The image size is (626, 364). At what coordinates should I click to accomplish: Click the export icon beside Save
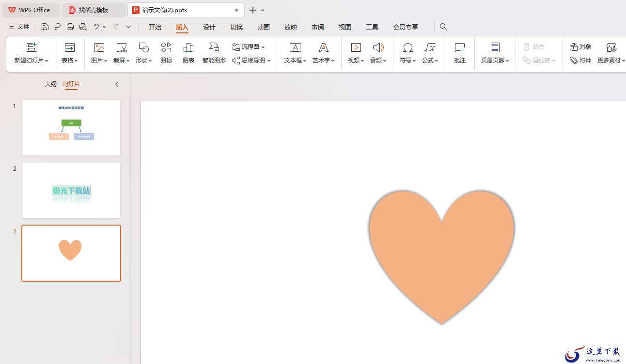tap(58, 27)
